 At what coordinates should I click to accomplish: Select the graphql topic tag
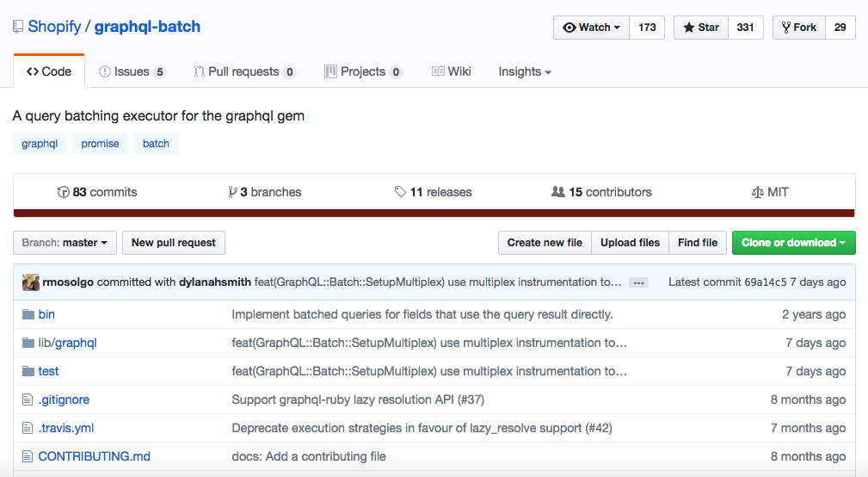[x=40, y=144]
